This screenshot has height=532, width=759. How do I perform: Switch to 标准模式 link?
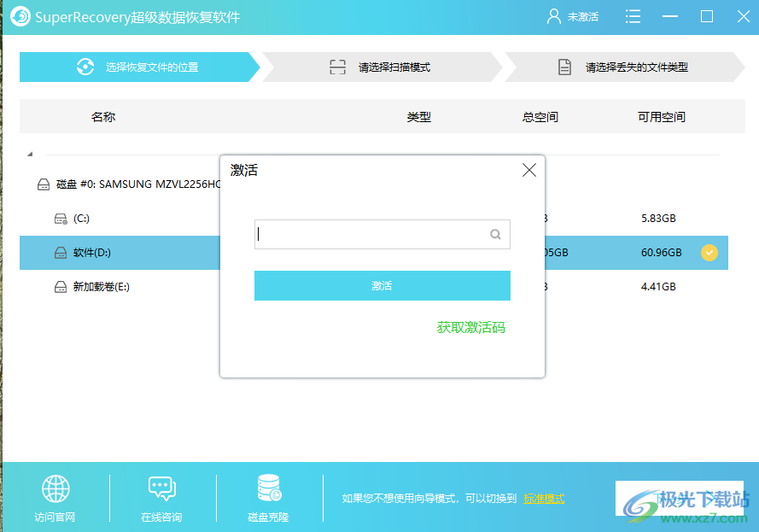tap(544, 499)
